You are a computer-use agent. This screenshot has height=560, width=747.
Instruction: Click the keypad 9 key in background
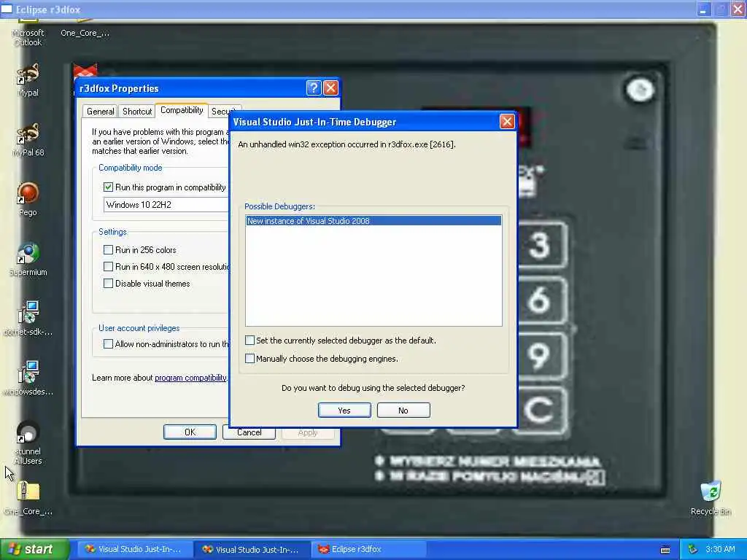541,356
